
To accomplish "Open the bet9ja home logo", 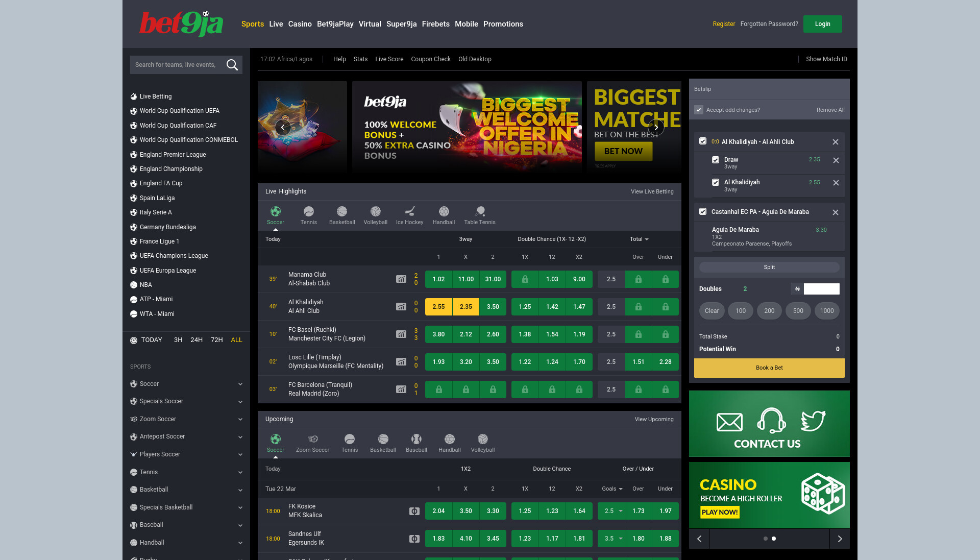I will coord(181,24).
